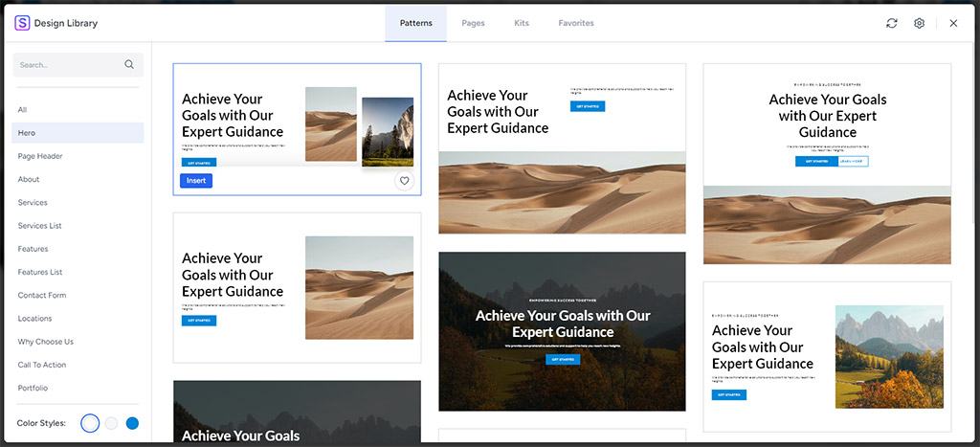This screenshot has width=980, height=447.
Task: Switch to the Kits tab
Action: pos(523,23)
